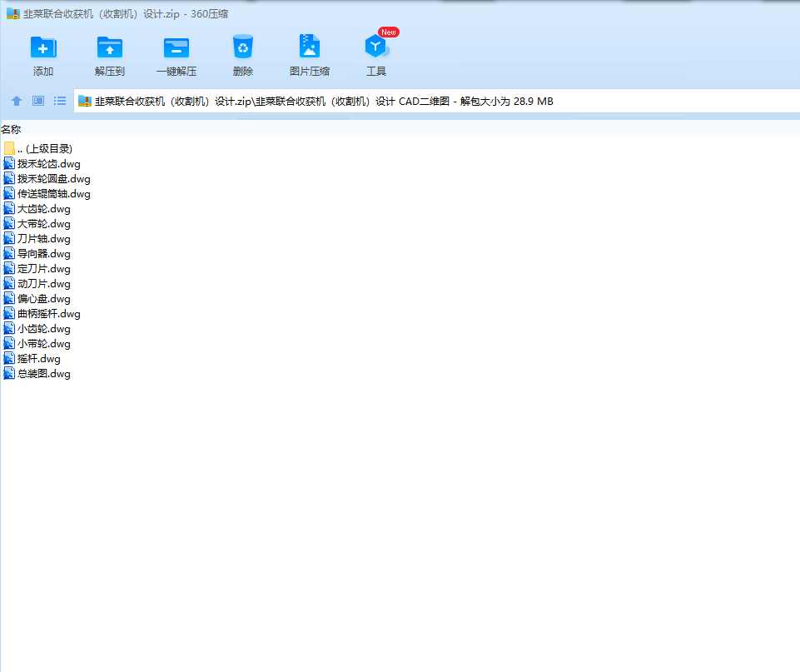Select file 总装图.dwg
The width and height of the screenshot is (800, 672).
point(37,374)
